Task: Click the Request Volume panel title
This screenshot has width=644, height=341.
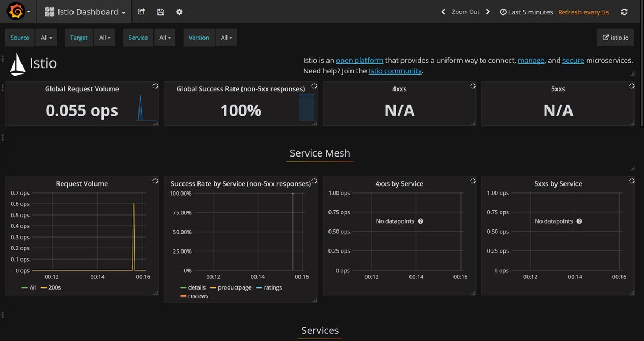Action: coord(82,183)
